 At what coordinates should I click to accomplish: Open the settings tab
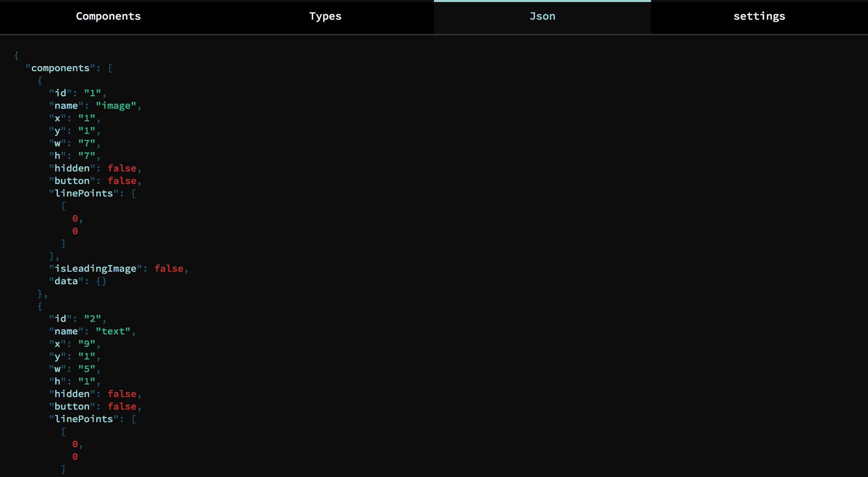[759, 16]
